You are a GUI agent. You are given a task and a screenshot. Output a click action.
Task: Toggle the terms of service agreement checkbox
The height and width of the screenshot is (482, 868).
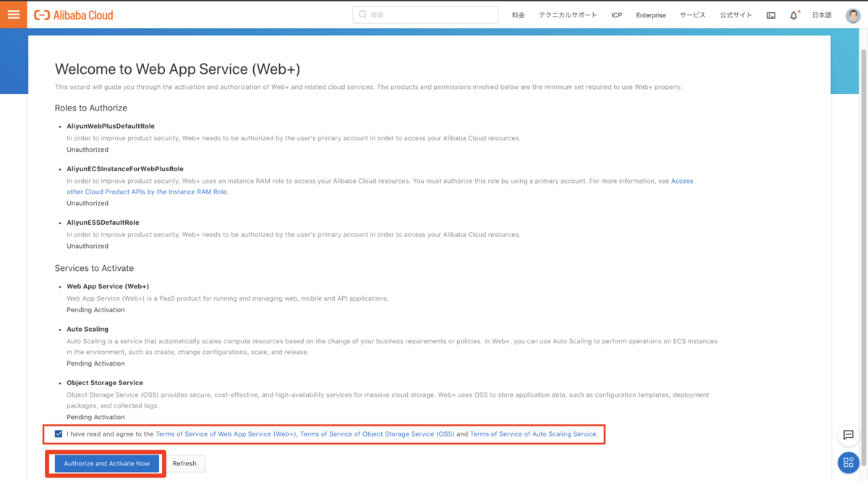click(x=59, y=434)
